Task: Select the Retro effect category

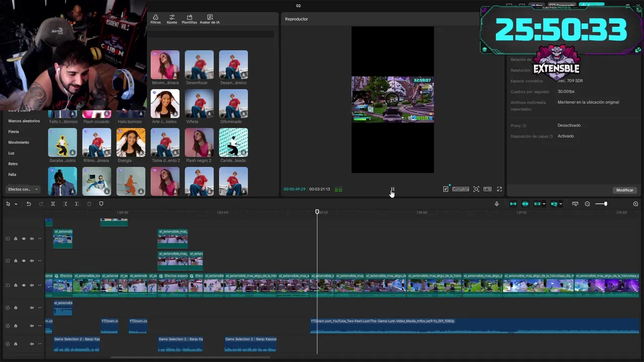Action: 13,164
